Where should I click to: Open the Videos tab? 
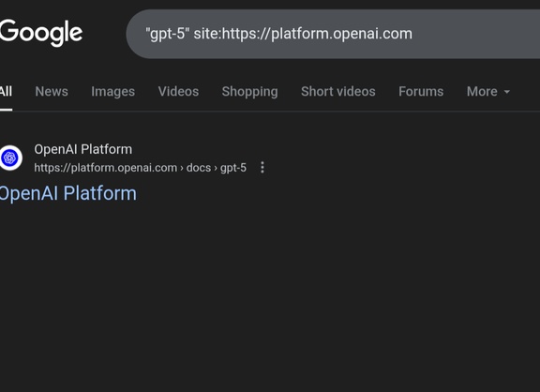tap(178, 91)
